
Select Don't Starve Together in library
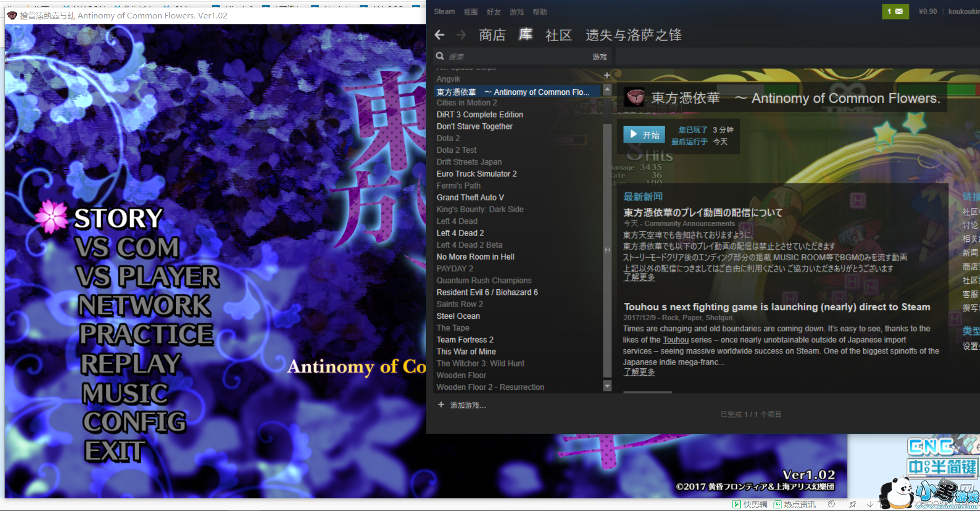pos(474,126)
